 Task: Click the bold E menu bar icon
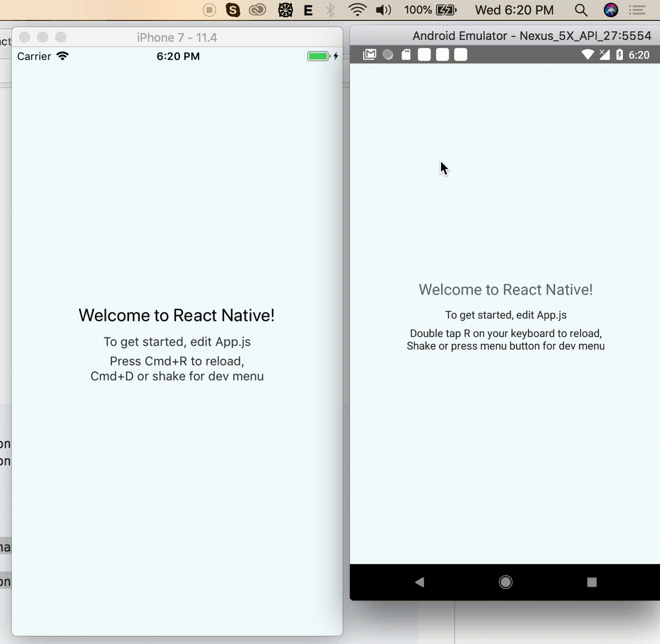click(x=308, y=10)
